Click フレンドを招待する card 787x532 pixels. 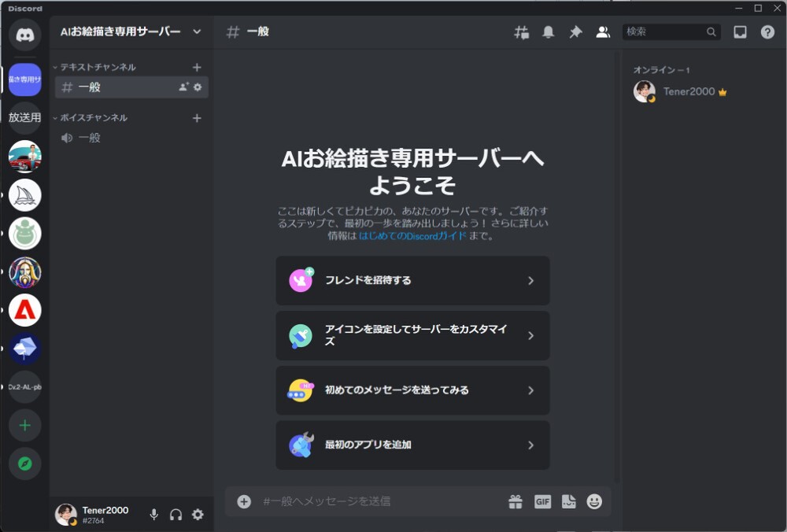pyautogui.click(x=412, y=280)
